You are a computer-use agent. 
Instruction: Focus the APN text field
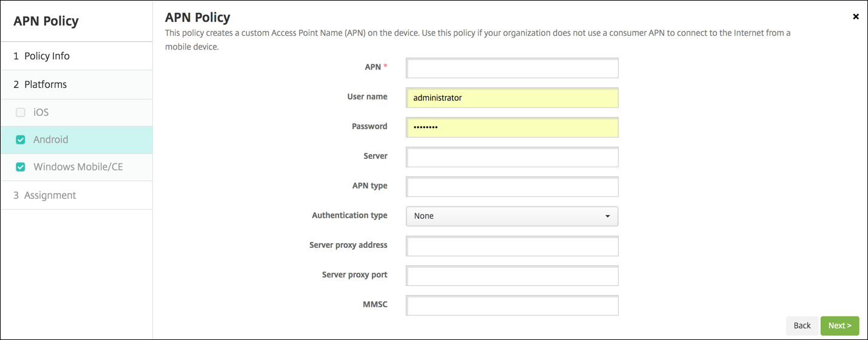tap(512, 68)
